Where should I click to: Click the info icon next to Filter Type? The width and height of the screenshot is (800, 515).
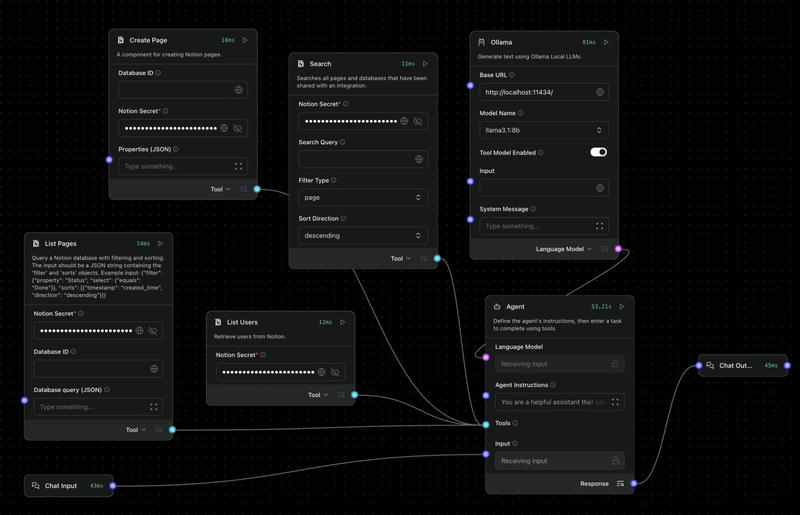tap(334, 180)
